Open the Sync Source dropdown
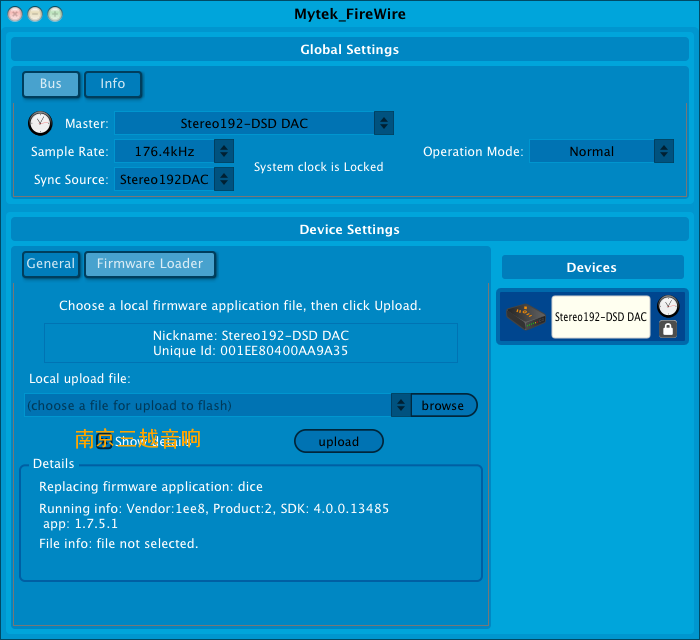This screenshot has width=700, height=640. [174, 179]
